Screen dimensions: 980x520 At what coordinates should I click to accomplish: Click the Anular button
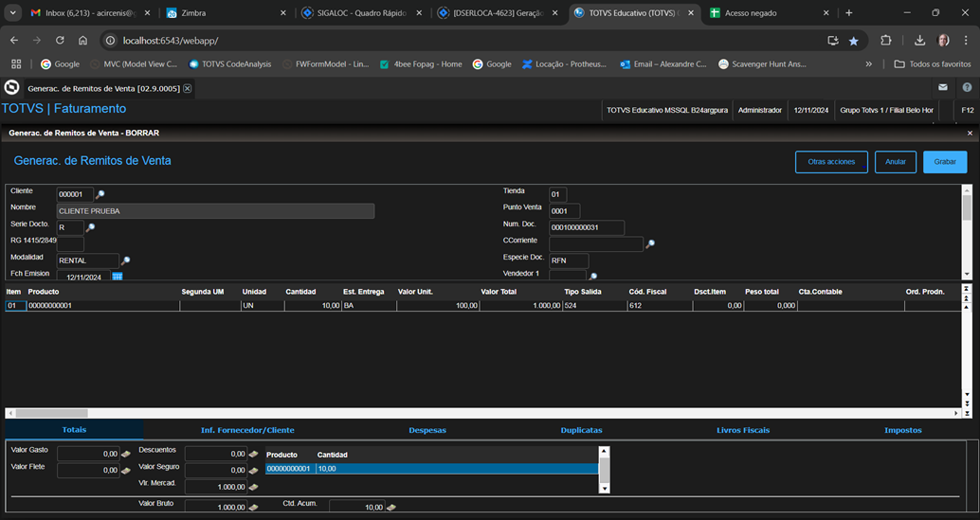(895, 162)
